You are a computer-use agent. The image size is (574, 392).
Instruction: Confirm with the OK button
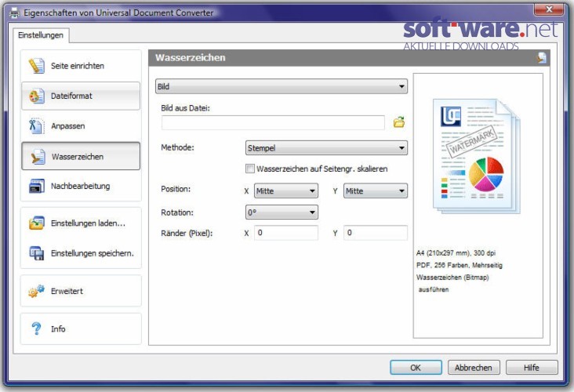416,368
